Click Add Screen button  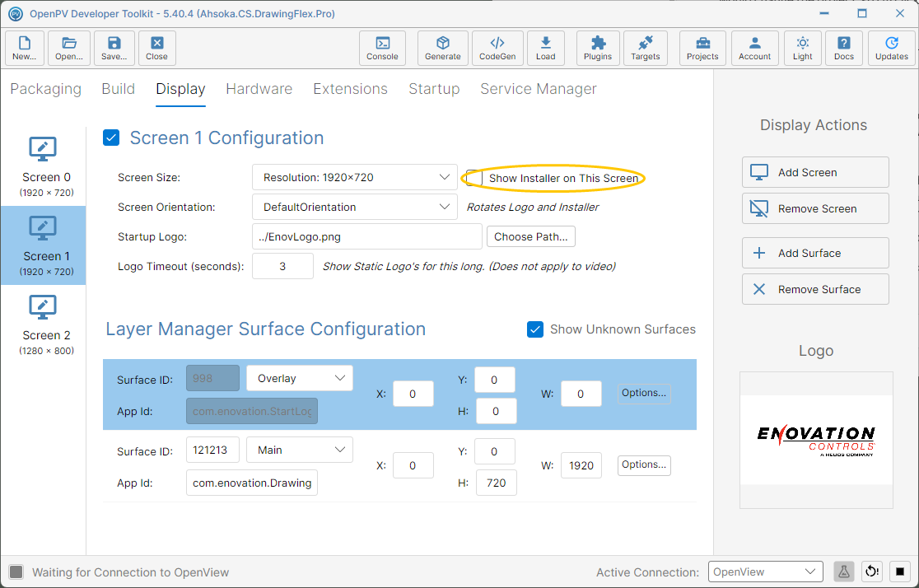[x=815, y=172]
